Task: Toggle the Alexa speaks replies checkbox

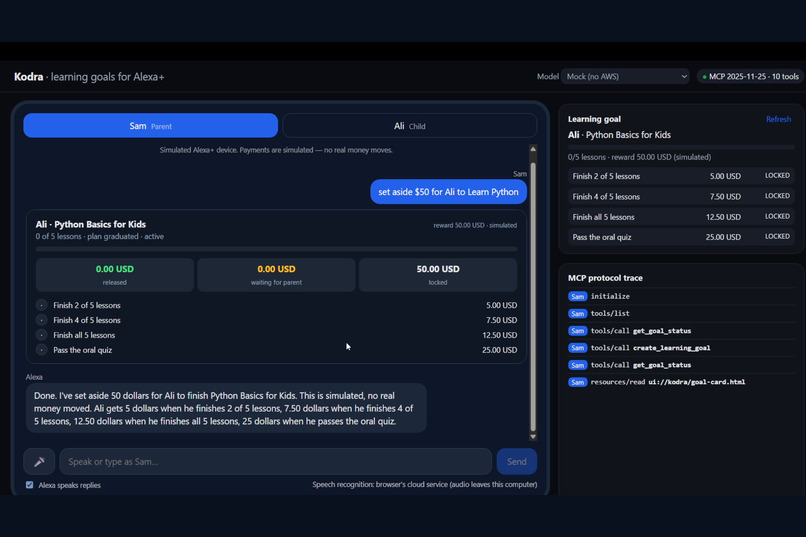Action: 30,485
